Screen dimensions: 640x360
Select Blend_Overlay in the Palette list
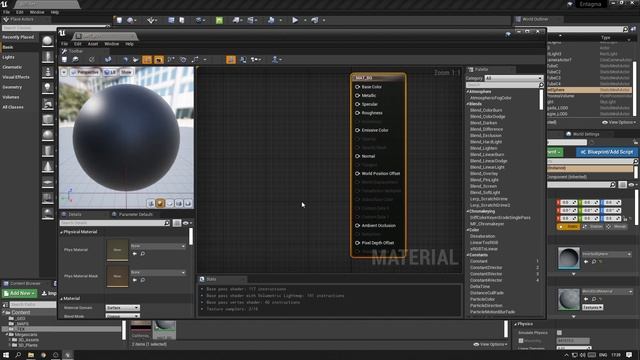click(484, 173)
